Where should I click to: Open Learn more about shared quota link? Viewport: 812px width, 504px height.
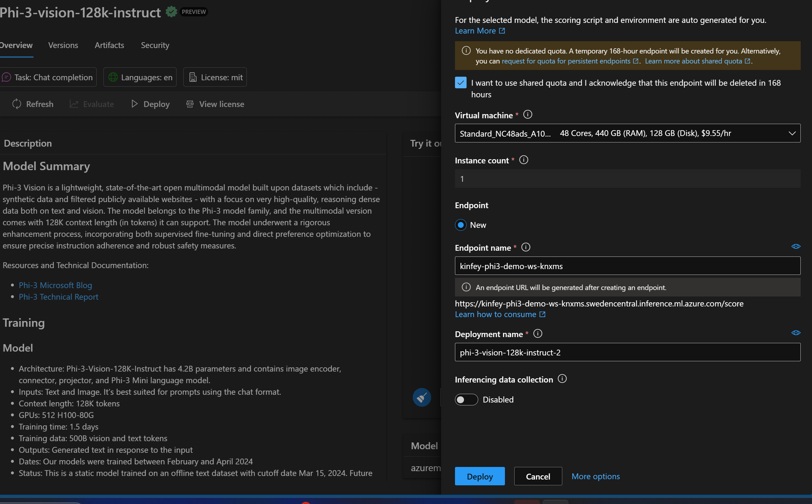point(693,61)
